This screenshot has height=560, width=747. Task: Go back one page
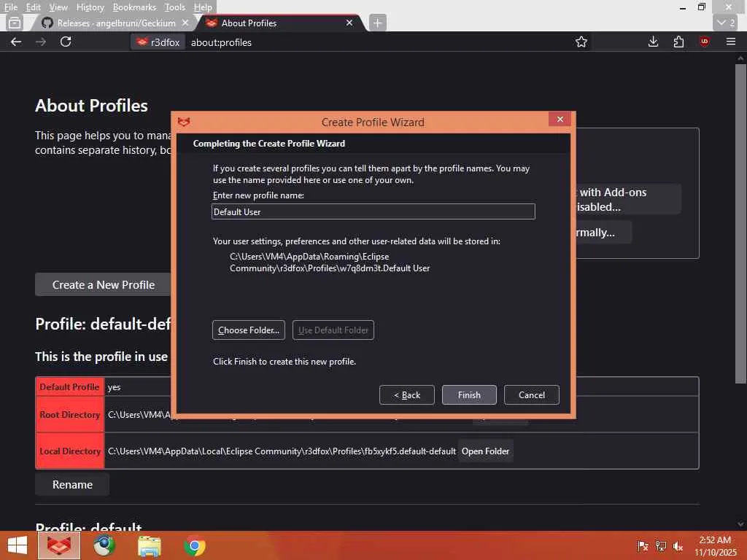click(16, 42)
